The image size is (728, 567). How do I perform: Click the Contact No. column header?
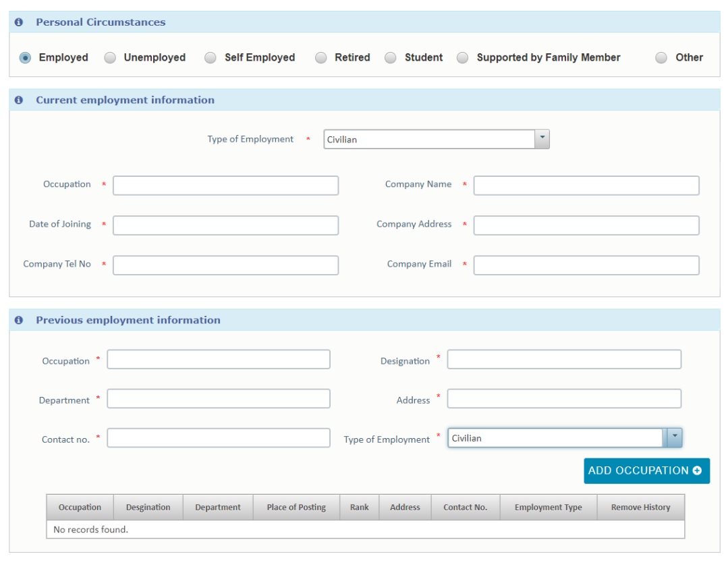coord(466,508)
